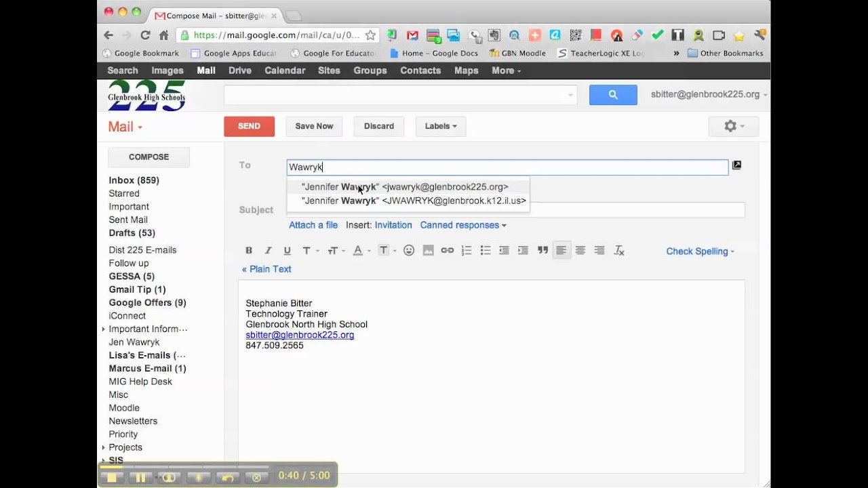Click the COMPOSE button
Screen dimensions: 868x488
coord(149,157)
